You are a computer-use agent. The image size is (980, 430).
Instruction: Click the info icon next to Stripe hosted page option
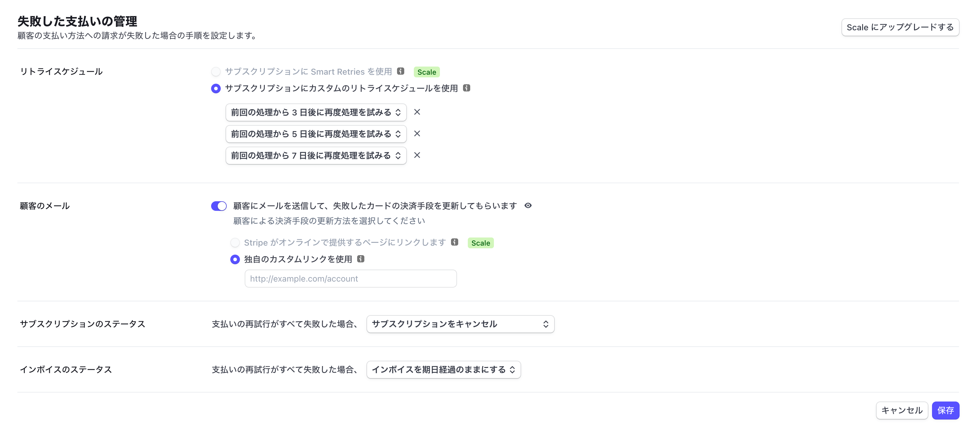click(454, 242)
